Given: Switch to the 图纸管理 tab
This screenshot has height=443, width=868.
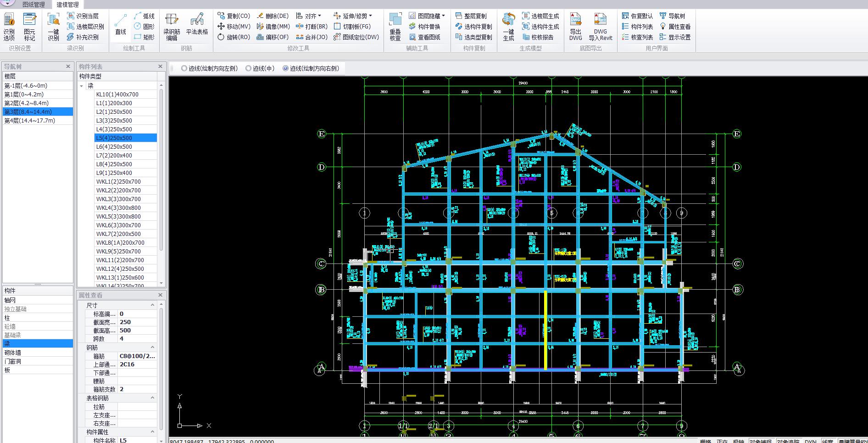Looking at the screenshot, I should (34, 5).
